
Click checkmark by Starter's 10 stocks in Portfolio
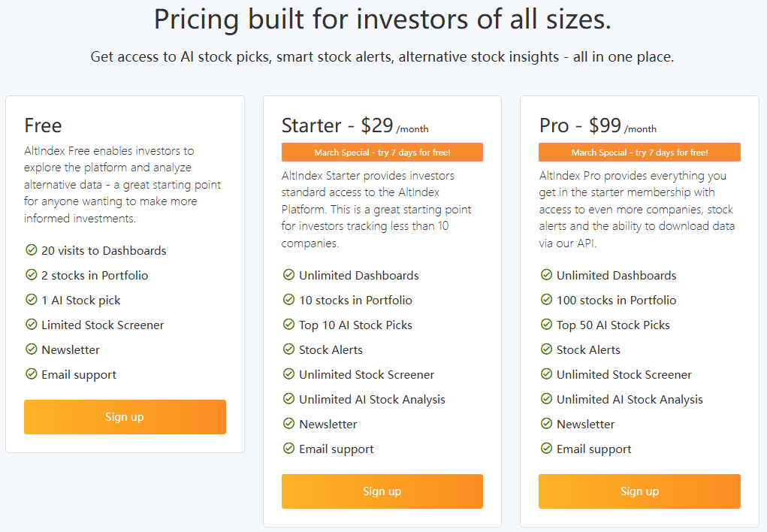click(x=289, y=300)
